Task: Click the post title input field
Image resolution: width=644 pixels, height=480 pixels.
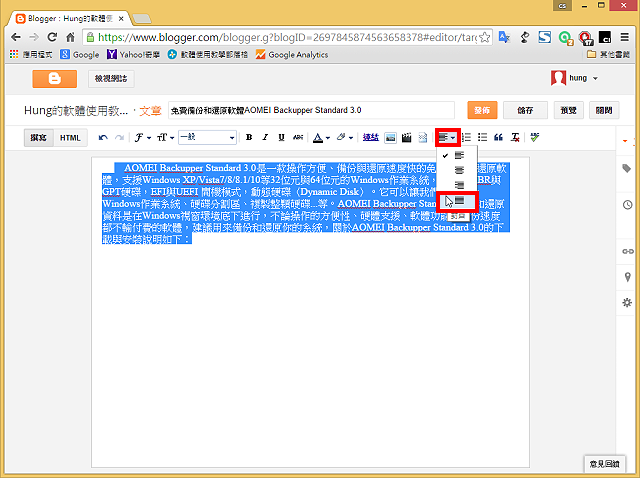Action: [x=311, y=110]
